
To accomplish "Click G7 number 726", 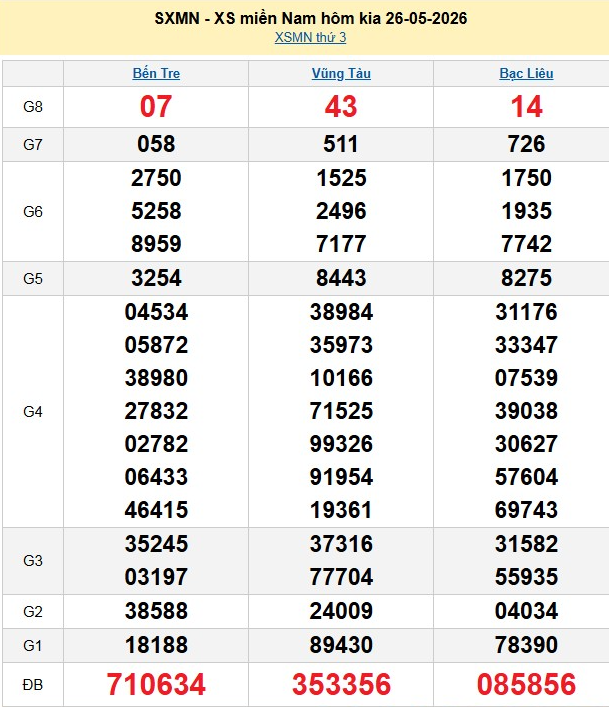I will point(526,144).
